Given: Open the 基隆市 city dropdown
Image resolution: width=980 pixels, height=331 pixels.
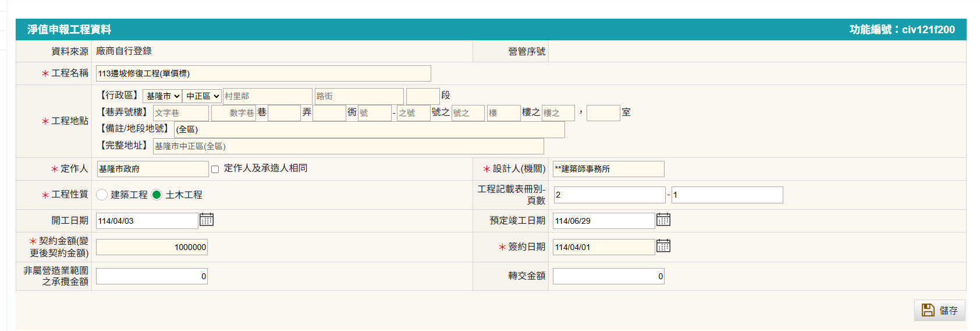Looking at the screenshot, I should 162,96.
